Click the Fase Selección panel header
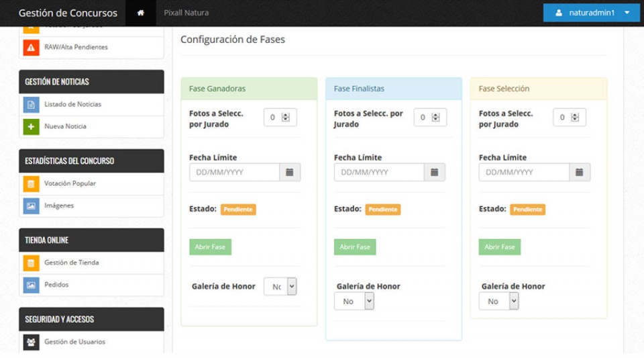Image resolution: width=644 pixels, height=358 pixels. click(539, 89)
